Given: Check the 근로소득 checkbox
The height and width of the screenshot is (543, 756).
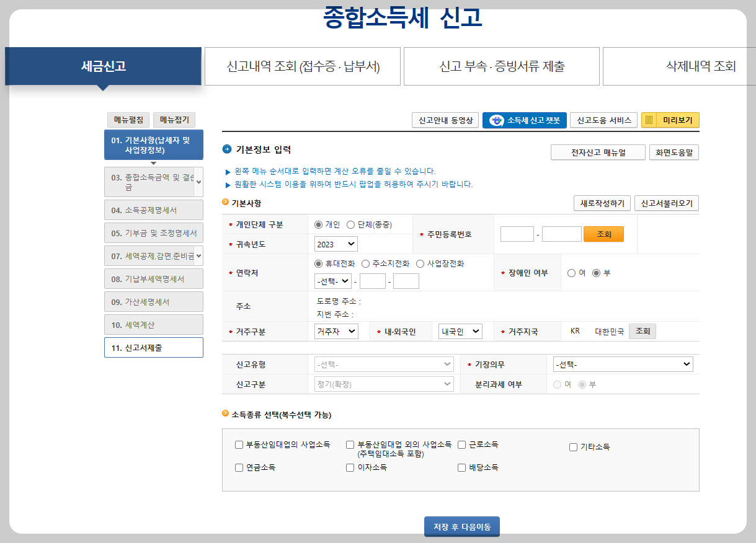Looking at the screenshot, I should [x=462, y=444].
